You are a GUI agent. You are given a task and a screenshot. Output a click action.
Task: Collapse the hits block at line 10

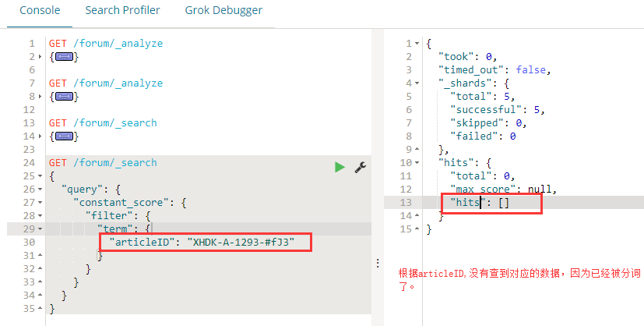point(417,163)
